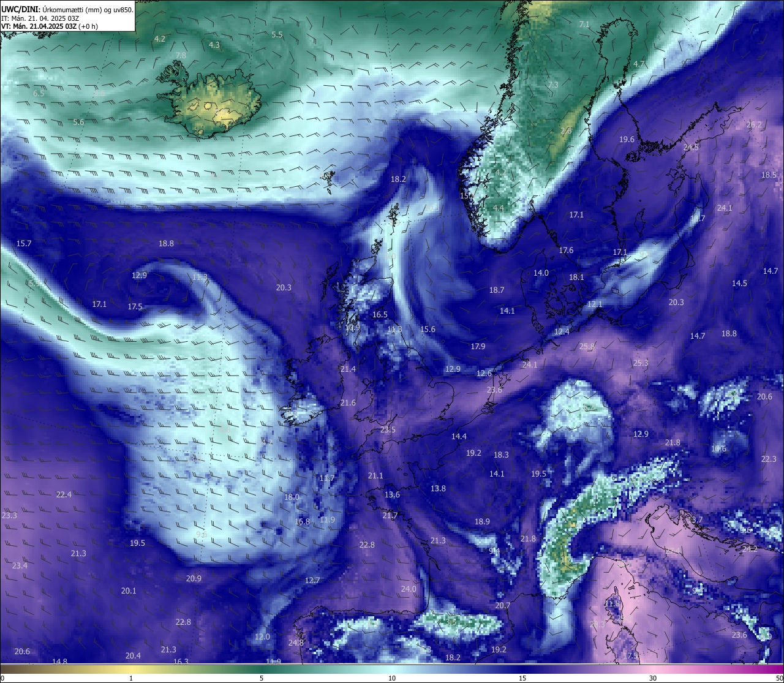Click the 15.7 value at the left edge
The width and height of the screenshot is (784, 683).
(x=24, y=244)
